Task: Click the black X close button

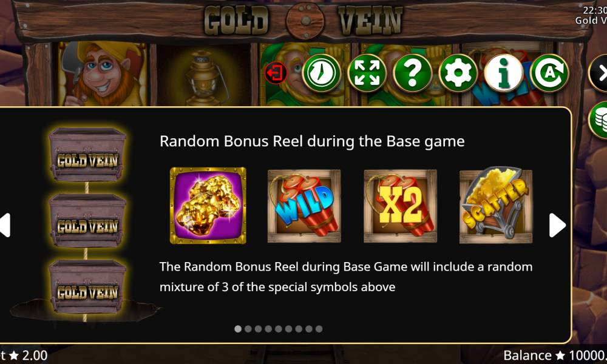Action: [x=598, y=73]
